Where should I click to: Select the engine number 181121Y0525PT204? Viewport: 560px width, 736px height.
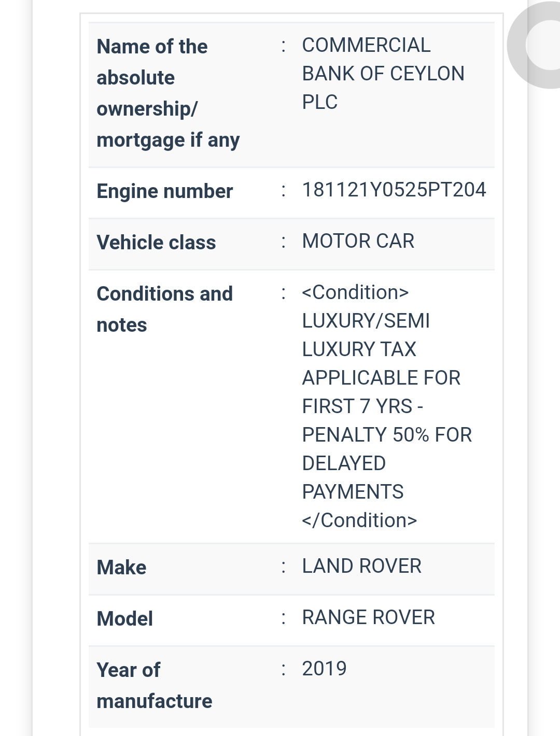tap(394, 190)
